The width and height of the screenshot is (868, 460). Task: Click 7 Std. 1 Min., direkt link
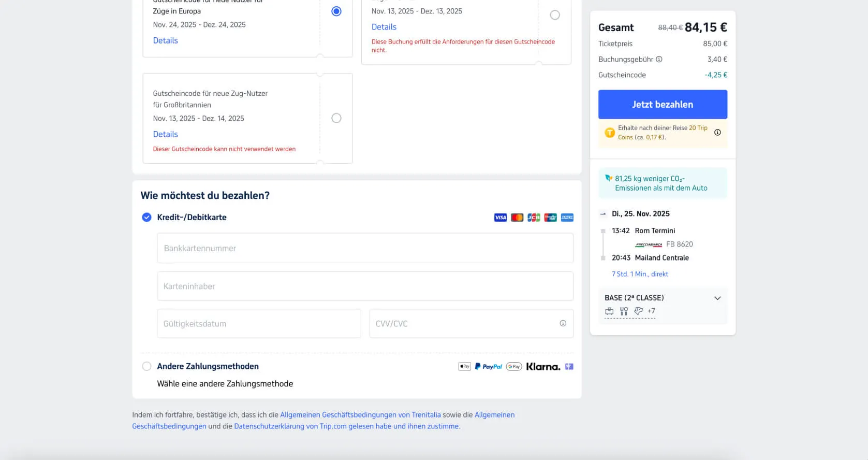pos(640,274)
